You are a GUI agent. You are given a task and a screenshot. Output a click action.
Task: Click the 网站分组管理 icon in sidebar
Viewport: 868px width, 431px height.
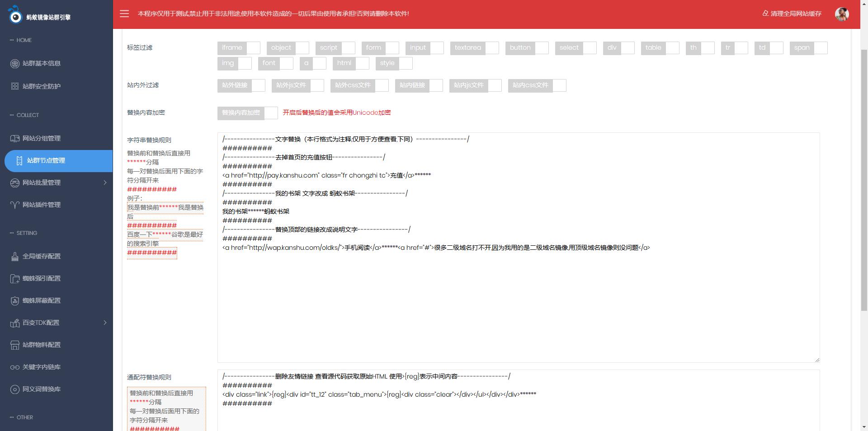(15, 139)
